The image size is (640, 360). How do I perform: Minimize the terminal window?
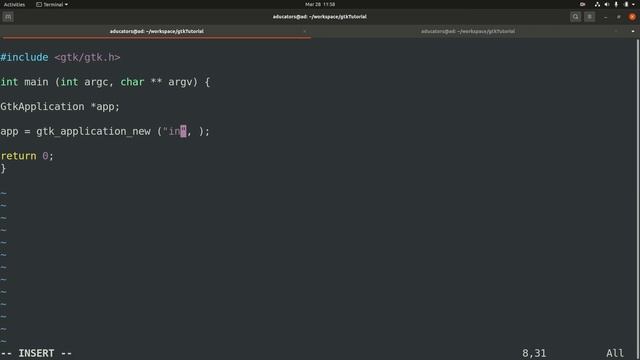coord(605,17)
